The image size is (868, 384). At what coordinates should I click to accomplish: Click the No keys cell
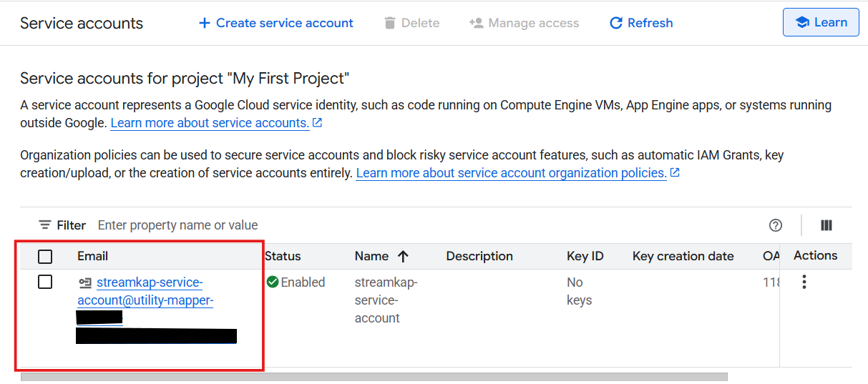click(x=579, y=291)
